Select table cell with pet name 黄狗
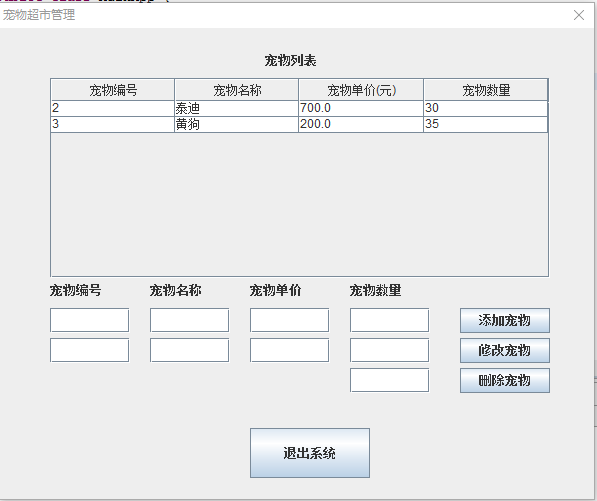The width and height of the screenshot is (597, 501). 236,124
